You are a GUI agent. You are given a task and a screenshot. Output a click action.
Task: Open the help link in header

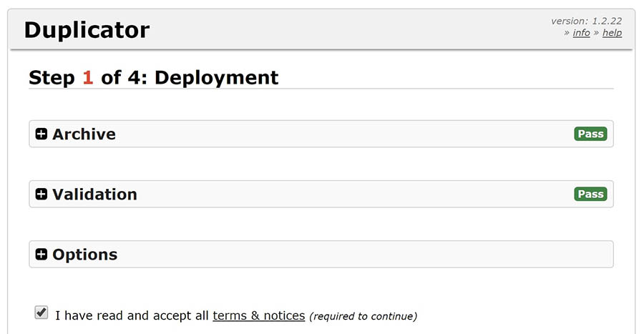pos(612,33)
